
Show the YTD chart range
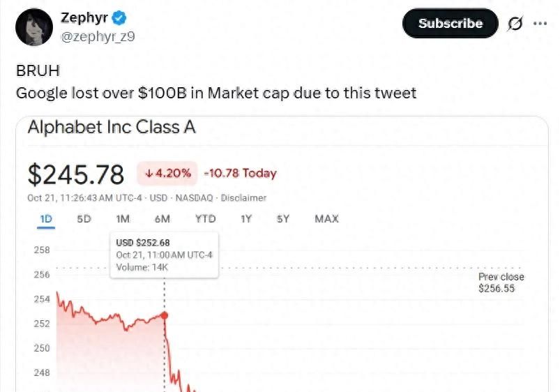coord(205,219)
